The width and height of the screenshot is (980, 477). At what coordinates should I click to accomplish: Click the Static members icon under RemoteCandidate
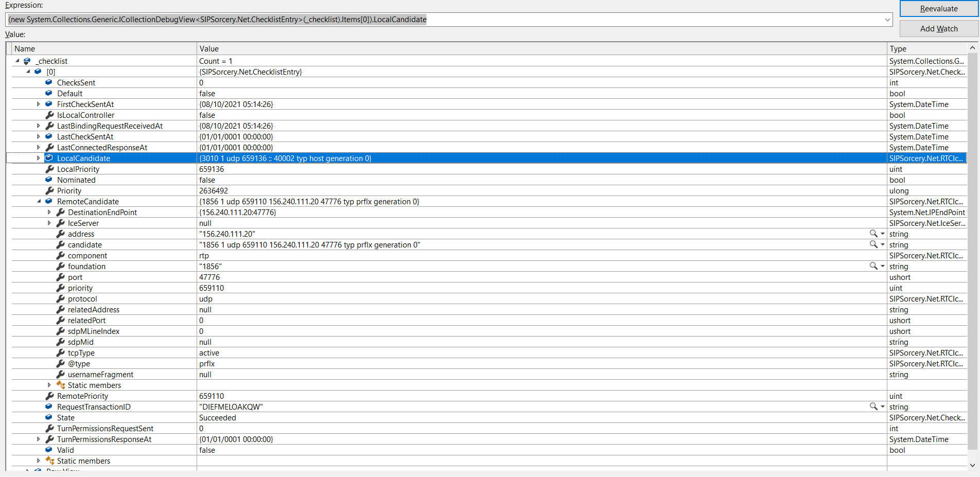click(x=60, y=385)
